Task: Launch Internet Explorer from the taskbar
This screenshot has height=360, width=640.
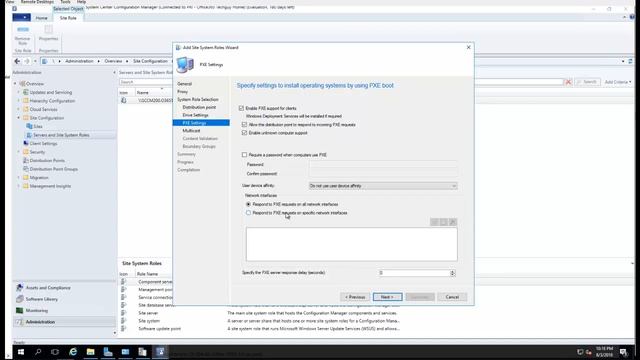Action: [x=73, y=352]
